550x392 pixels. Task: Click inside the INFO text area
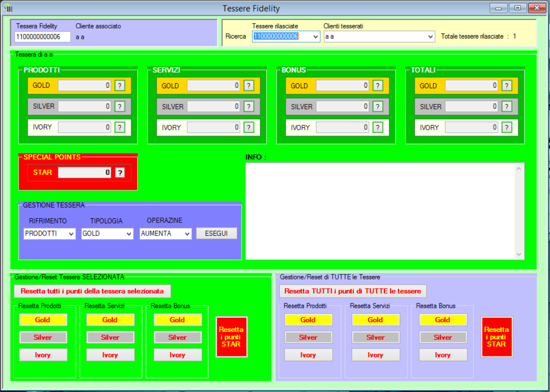[x=379, y=211]
